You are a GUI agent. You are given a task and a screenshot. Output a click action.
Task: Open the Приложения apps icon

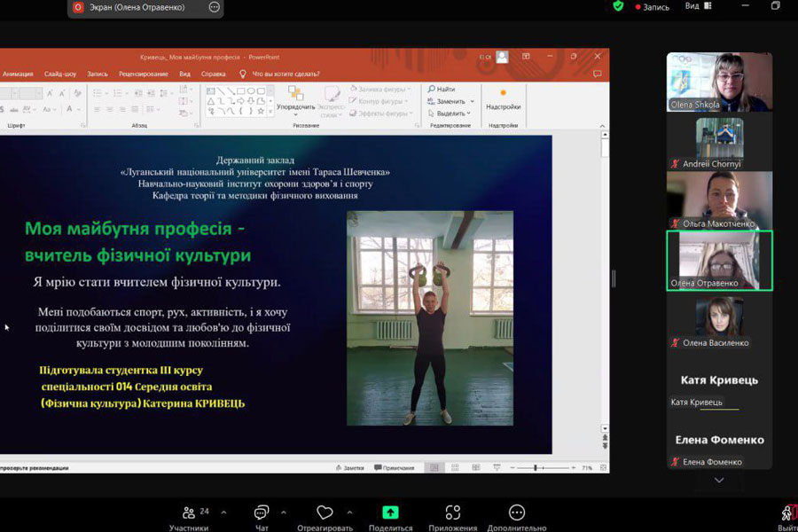(453, 514)
